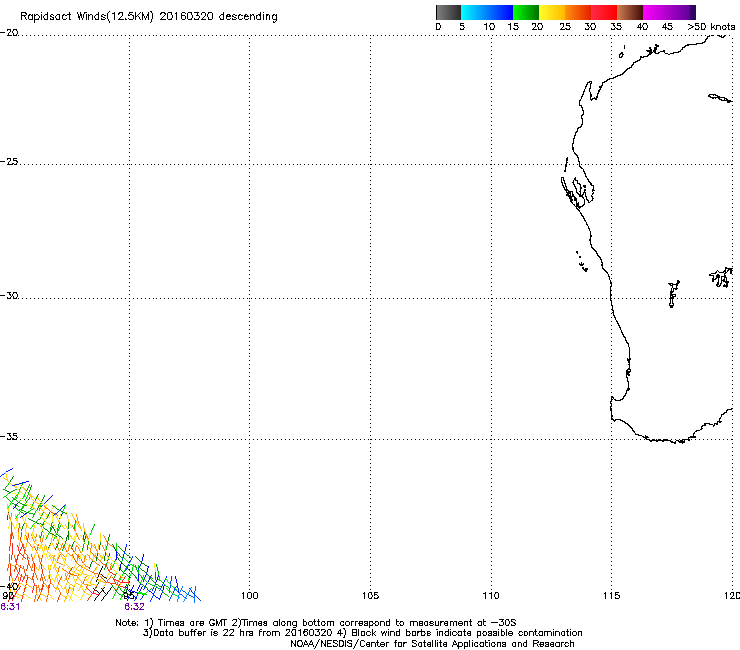The width and height of the screenshot is (740, 650).
Task: Click the red 30-35 knots legend color
Action: pyautogui.click(x=604, y=12)
